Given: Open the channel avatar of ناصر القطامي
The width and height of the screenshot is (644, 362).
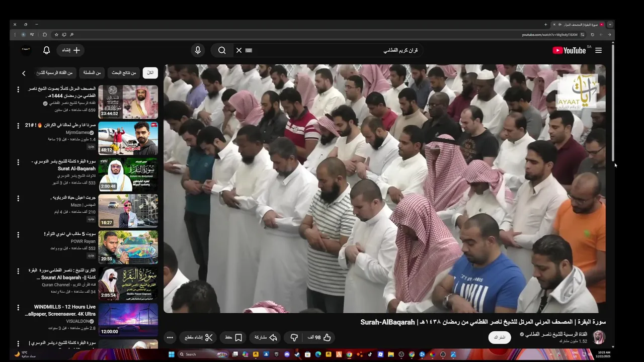Looking at the screenshot, I should pos(599,337).
